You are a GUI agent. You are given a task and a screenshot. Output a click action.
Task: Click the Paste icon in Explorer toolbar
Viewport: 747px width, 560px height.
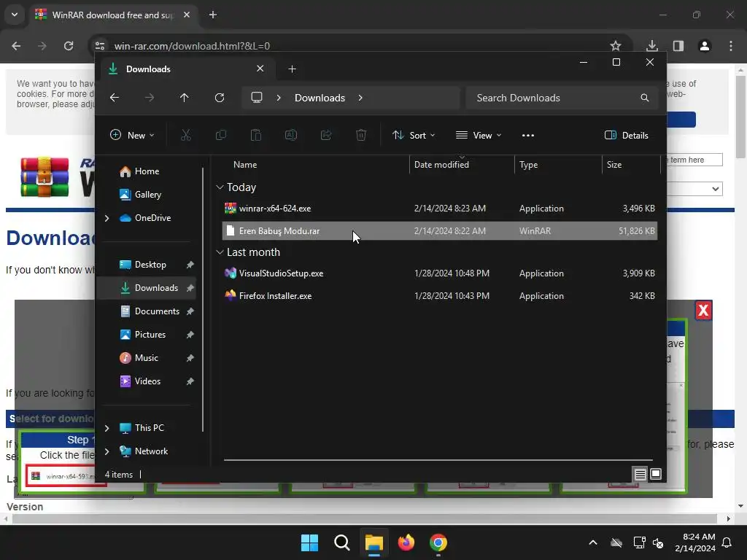pyautogui.click(x=256, y=135)
